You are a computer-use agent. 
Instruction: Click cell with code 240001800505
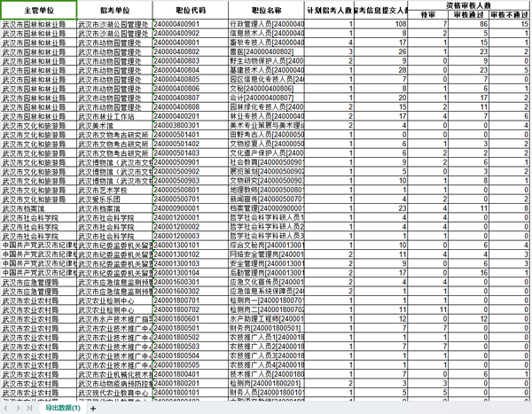[x=191, y=364]
